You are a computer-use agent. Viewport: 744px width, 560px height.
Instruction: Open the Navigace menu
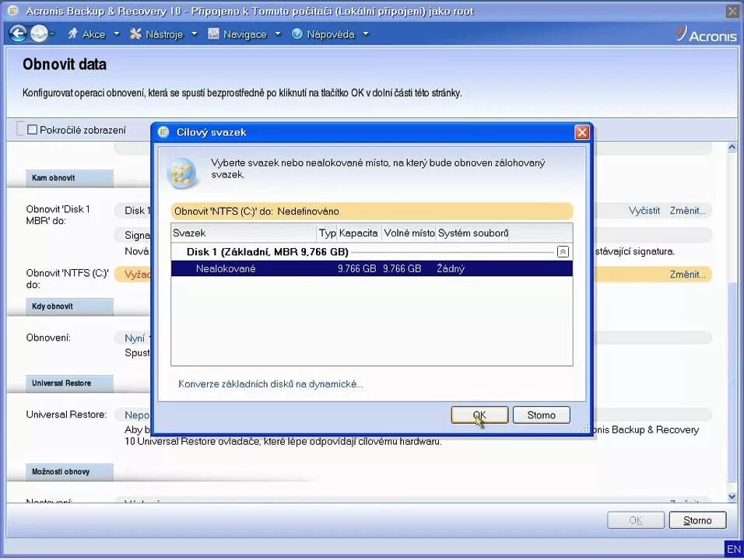(x=244, y=34)
